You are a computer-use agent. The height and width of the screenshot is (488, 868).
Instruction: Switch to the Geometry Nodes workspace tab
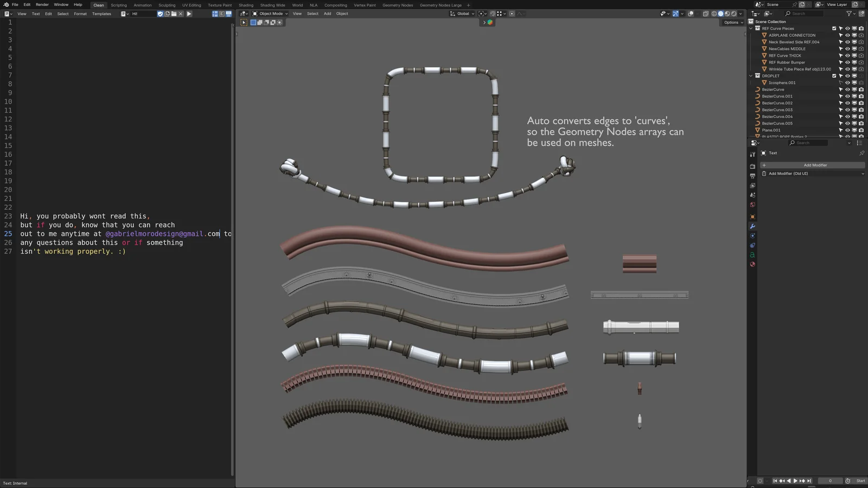[397, 5]
